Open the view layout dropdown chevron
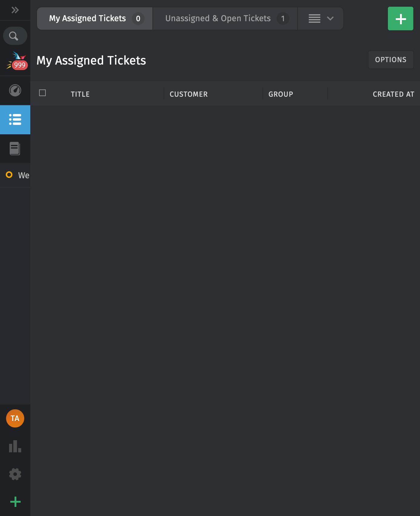The height and width of the screenshot is (516, 420). (x=330, y=18)
